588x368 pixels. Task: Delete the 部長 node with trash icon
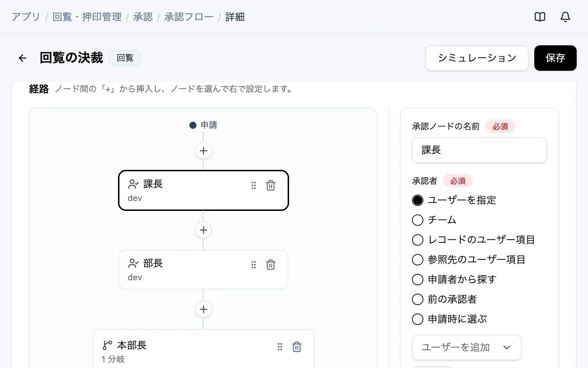[x=271, y=265]
